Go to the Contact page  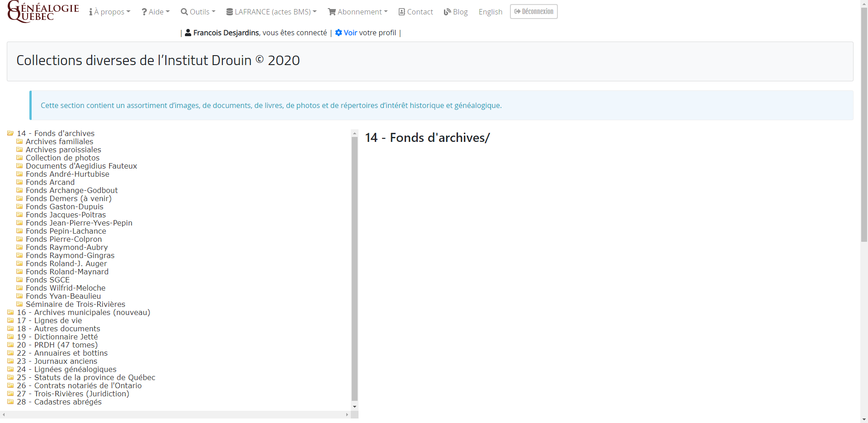click(x=415, y=12)
